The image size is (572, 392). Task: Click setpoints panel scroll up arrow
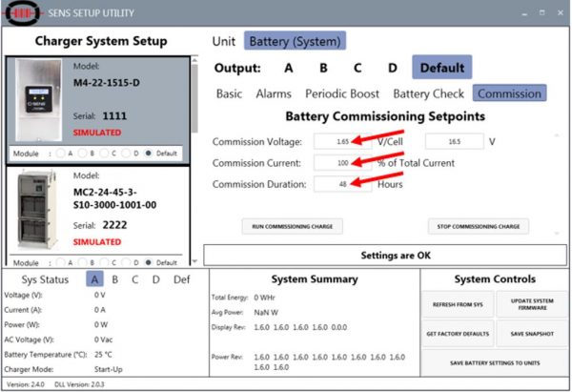click(557, 135)
